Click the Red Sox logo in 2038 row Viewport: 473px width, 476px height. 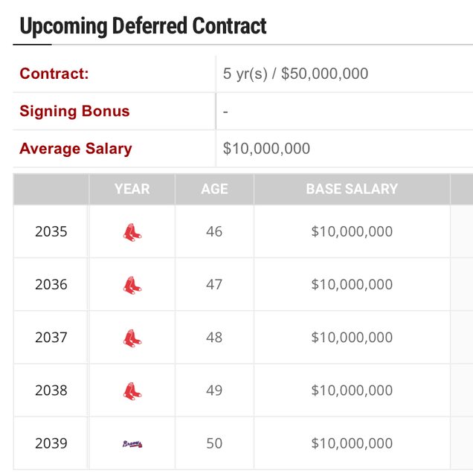pyautogui.click(x=132, y=390)
